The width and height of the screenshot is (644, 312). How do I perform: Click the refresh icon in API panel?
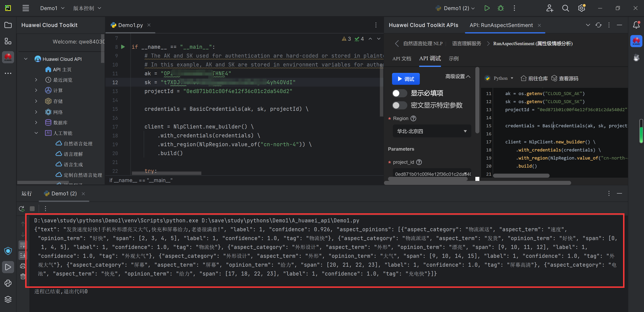(598, 25)
